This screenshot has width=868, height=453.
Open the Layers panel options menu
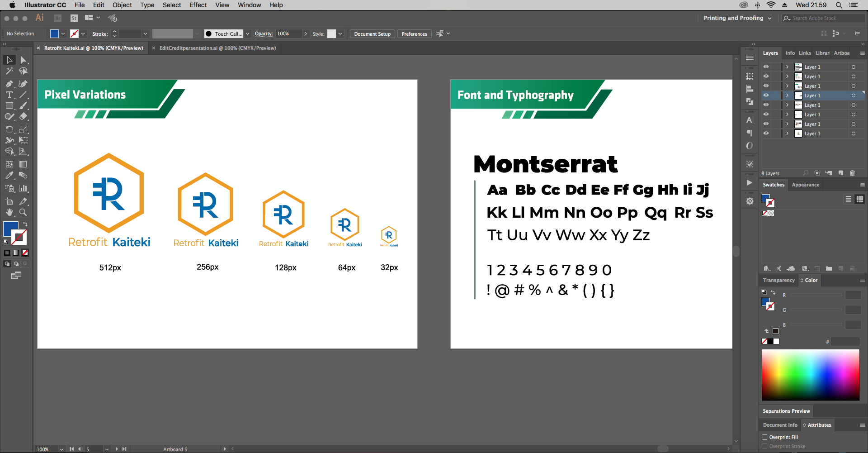click(862, 53)
